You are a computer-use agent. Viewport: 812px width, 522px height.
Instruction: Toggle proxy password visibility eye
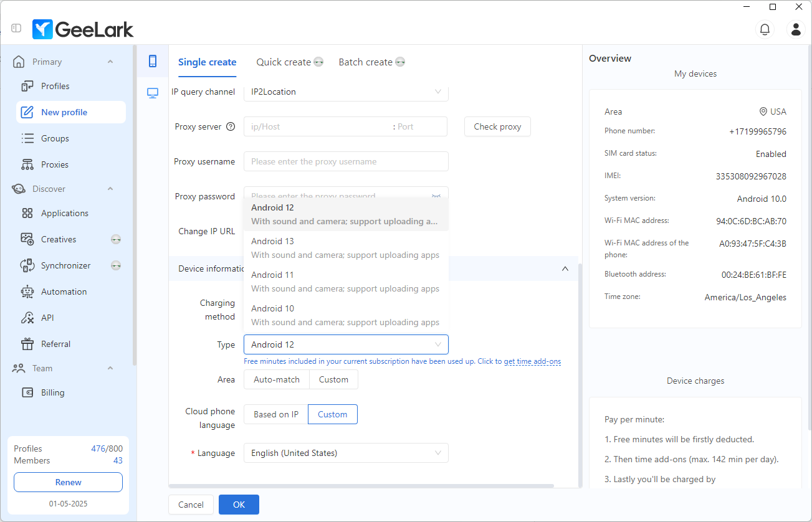[436, 196]
